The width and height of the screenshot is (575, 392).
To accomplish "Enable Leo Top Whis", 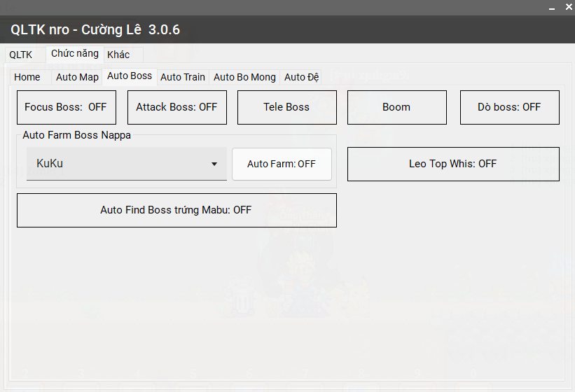I will click(452, 164).
